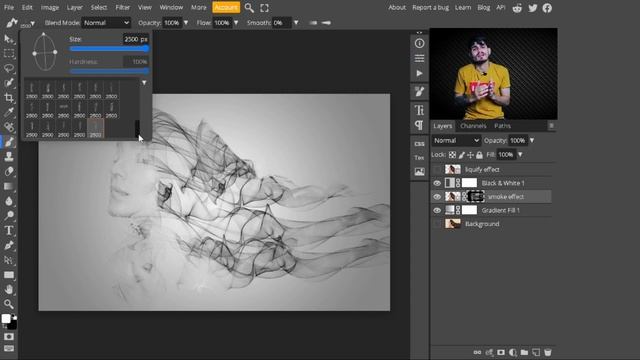640x360 pixels.
Task: Select the Brush tool in toolbar
Action: click(9, 142)
